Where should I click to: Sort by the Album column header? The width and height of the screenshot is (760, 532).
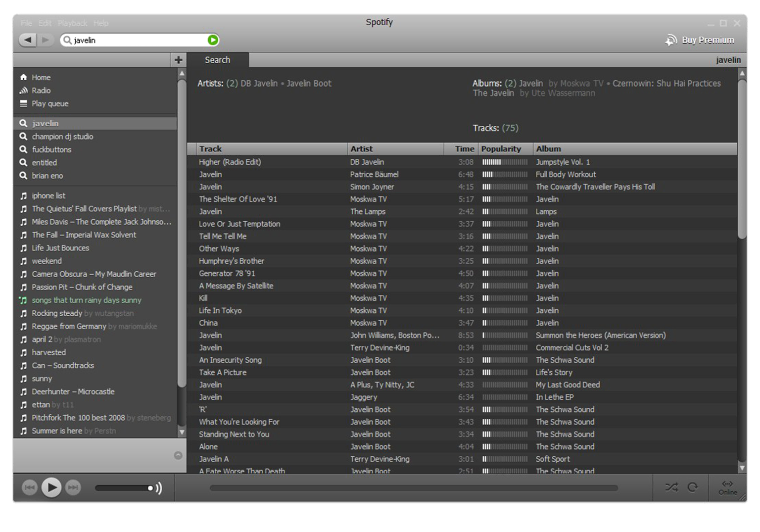pyautogui.click(x=635, y=148)
